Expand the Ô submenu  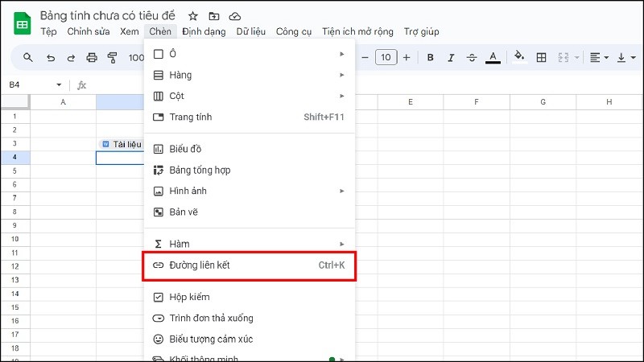click(x=250, y=54)
